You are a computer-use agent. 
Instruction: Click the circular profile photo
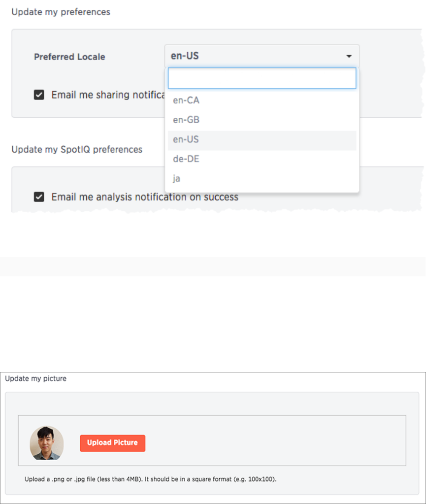[x=47, y=443]
